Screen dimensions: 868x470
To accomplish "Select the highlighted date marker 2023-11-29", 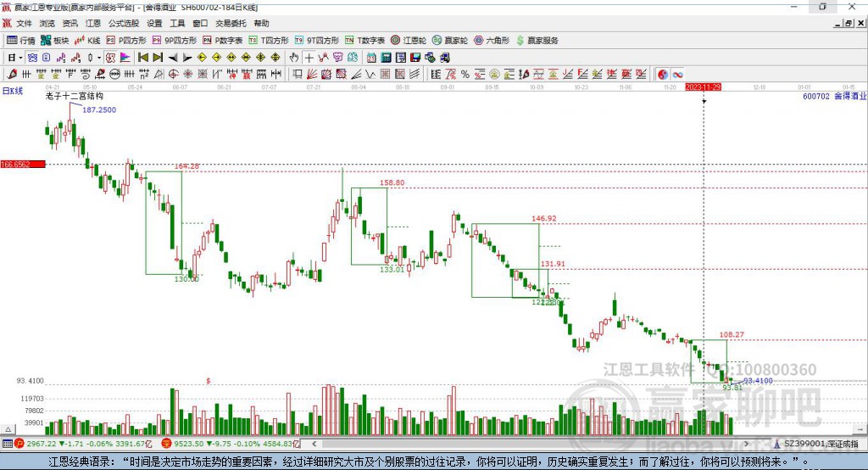I will click(x=703, y=87).
